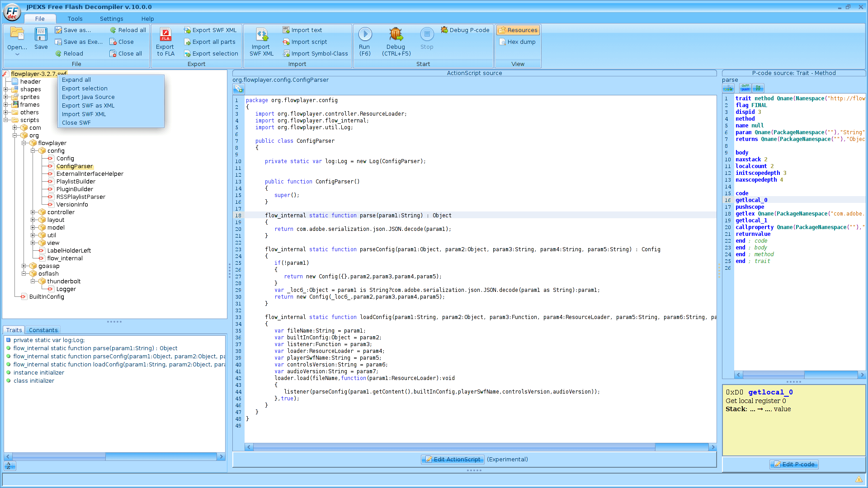Collapse the osflash package node
The width and height of the screenshot is (868, 488).
click(x=24, y=274)
